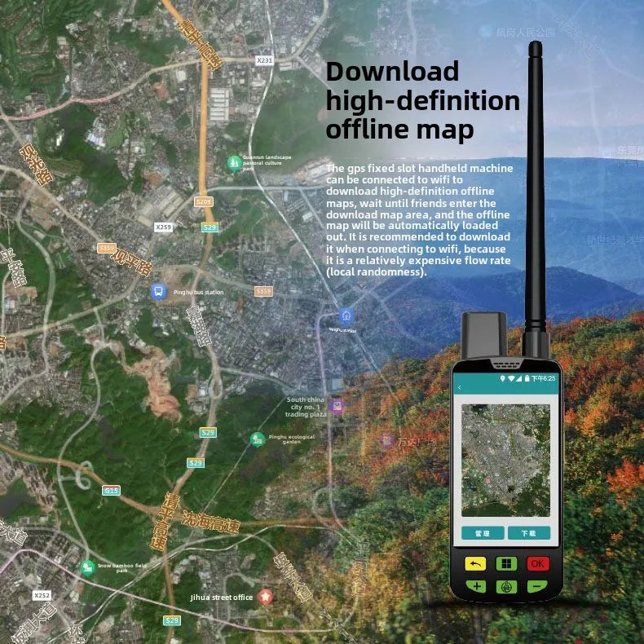Click the X259 road label
Image resolution: width=644 pixels, height=644 pixels.
pyautogui.click(x=164, y=227)
